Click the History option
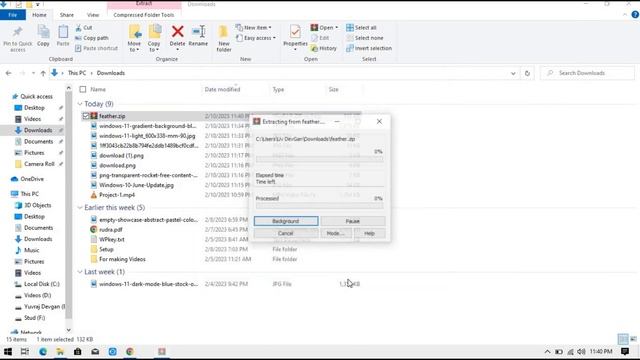Image resolution: width=640 pixels, height=360 pixels. 324,48
